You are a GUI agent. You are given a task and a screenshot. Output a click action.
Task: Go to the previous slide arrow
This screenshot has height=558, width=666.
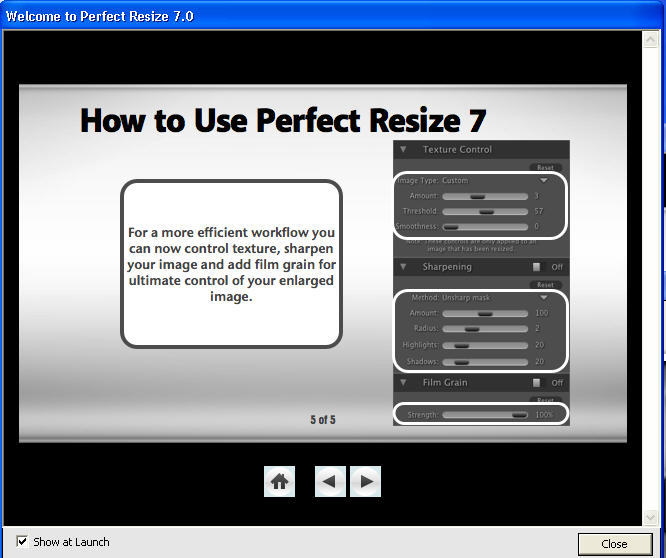tap(330, 482)
